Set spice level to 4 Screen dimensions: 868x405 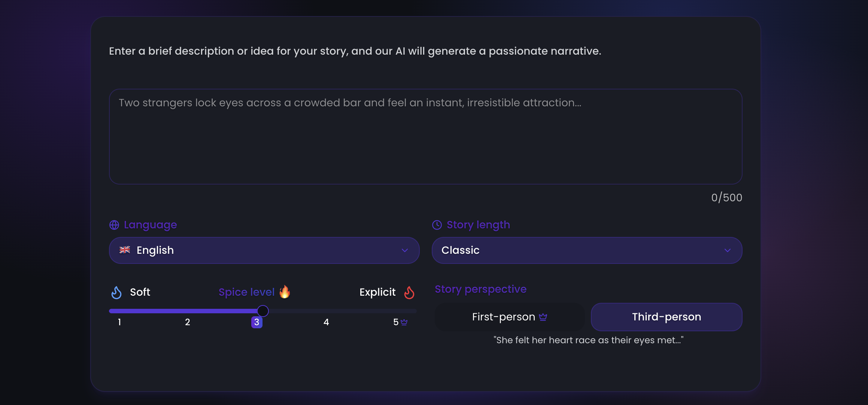pos(326,322)
